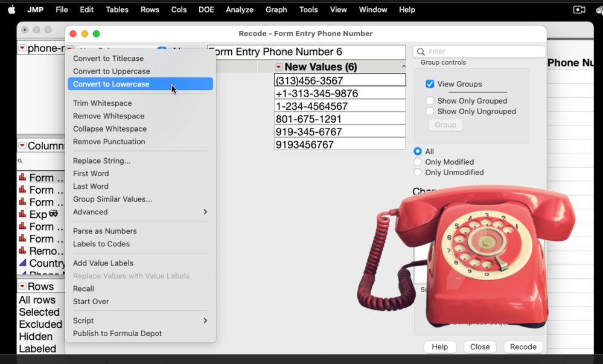The height and width of the screenshot is (364, 603).
Task: Open the DOE menu
Action: [206, 10]
